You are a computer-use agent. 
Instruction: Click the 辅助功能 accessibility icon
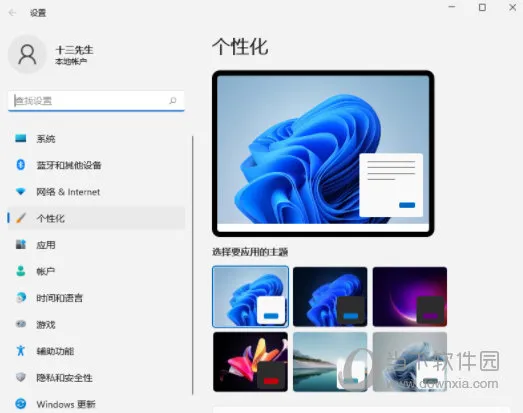(21, 351)
